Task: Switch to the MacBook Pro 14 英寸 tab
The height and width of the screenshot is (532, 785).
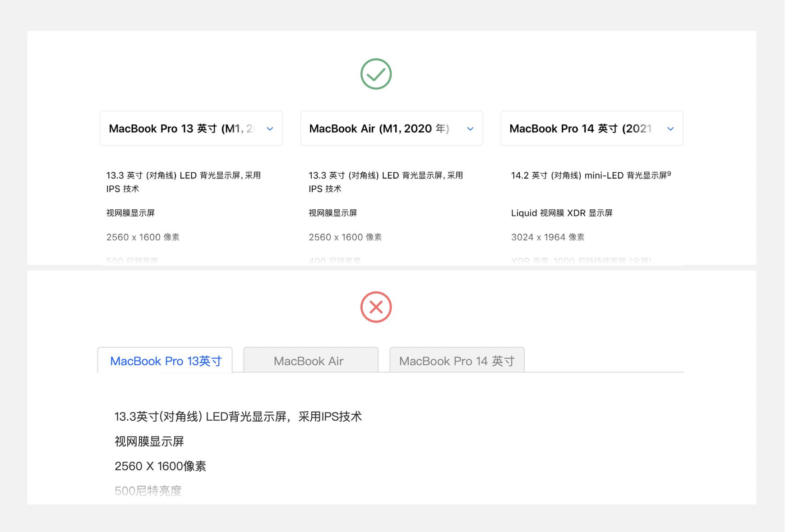Action: (x=457, y=360)
